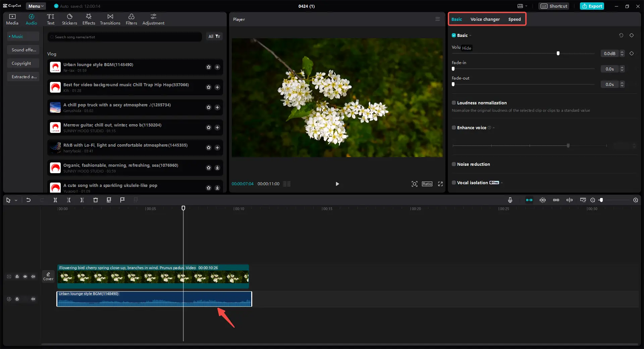Enable the Noise reduction option
This screenshot has height=349, width=644.
pos(453,164)
